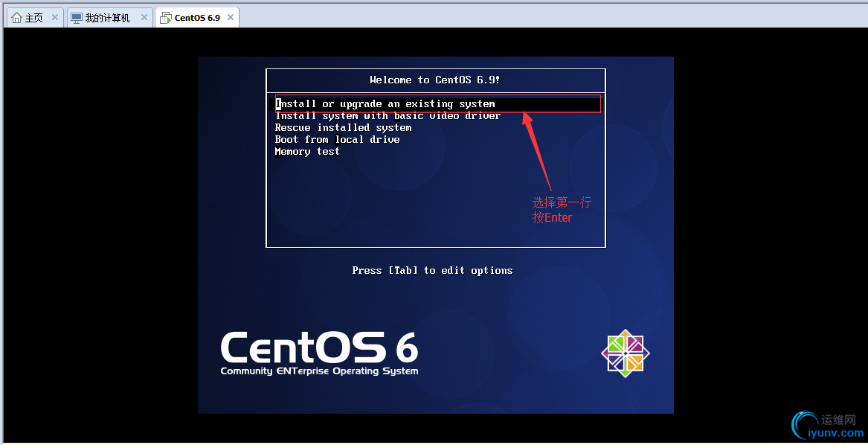Close the CentOS 6.9 tab
Screen dimensions: 868x445
231,17
